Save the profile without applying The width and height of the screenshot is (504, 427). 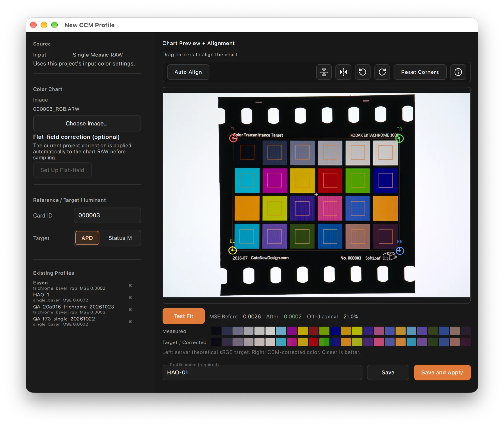point(388,372)
